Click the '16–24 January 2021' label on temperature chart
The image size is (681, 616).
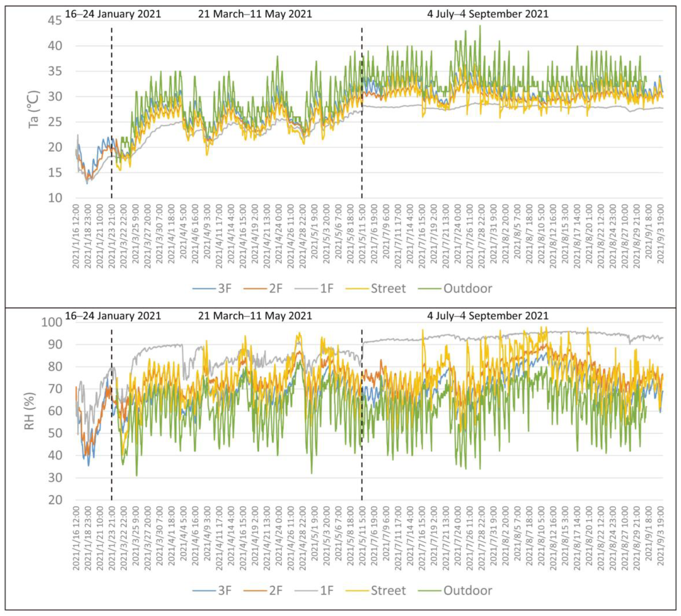coord(113,14)
